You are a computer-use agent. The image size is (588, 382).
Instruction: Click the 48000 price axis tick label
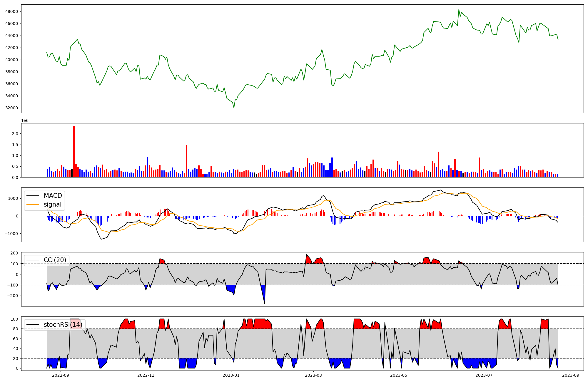[x=12, y=12]
